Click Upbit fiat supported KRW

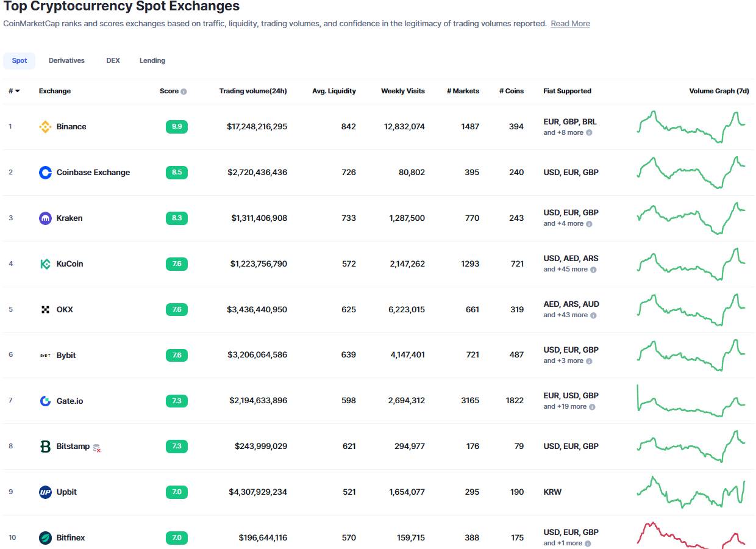[552, 492]
